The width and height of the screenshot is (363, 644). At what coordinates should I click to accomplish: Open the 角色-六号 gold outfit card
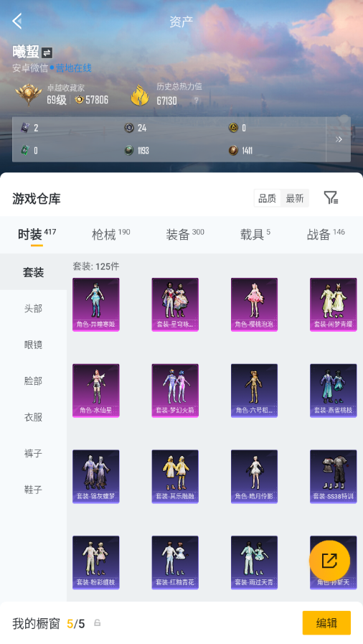[254, 390]
